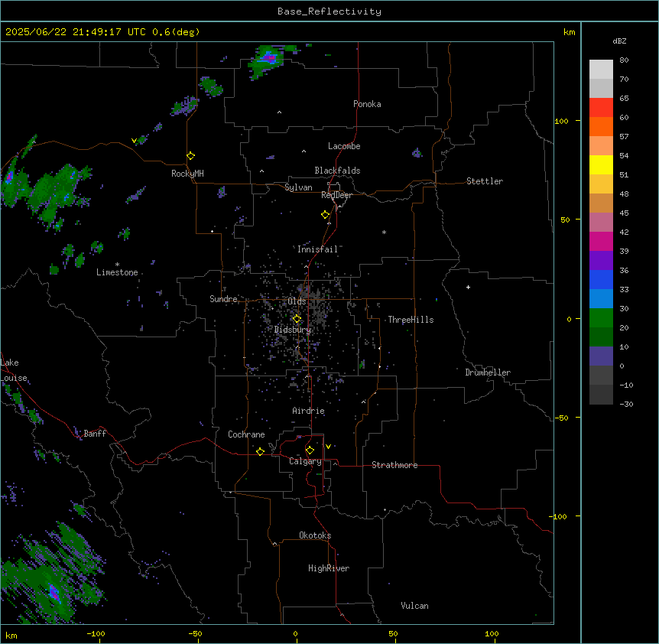Click the Didsbury label
The width and height of the screenshot is (659, 644).
point(293,330)
